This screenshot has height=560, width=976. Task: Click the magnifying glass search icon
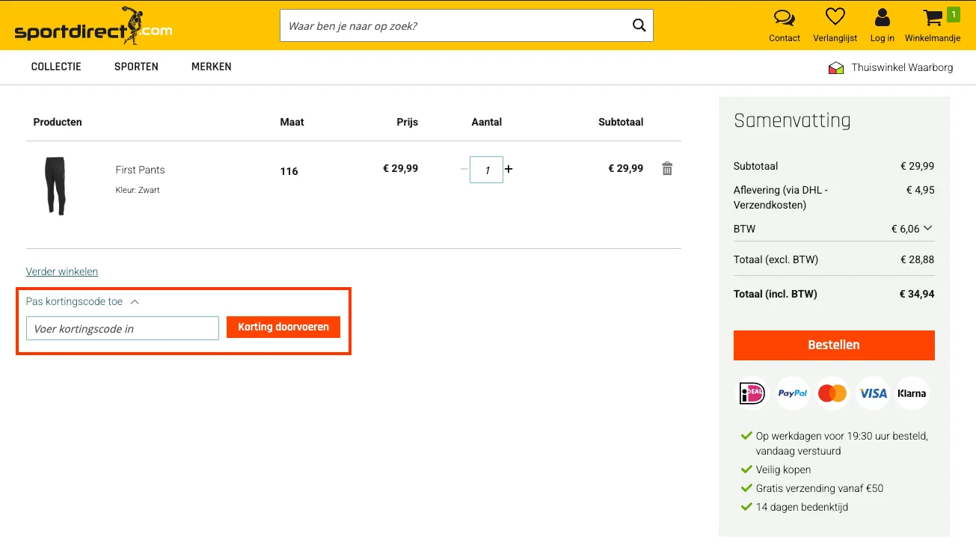click(x=639, y=25)
